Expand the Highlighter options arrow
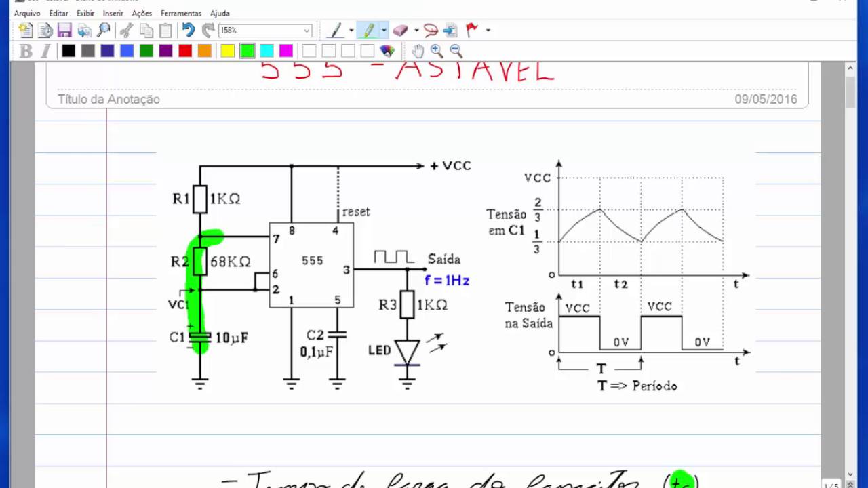This screenshot has height=488, width=868. coord(384,30)
